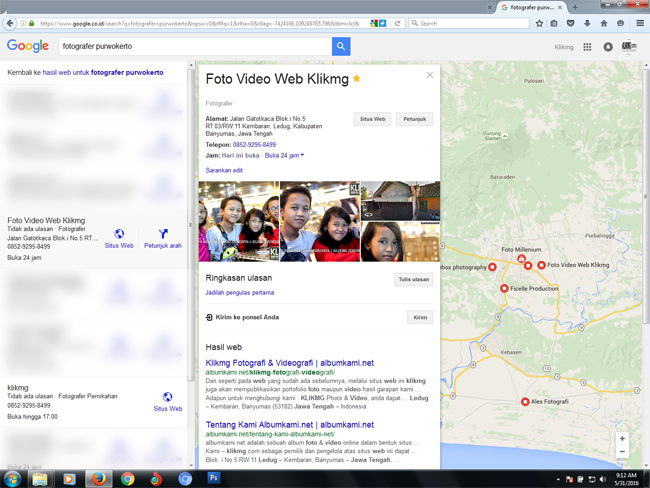Click the Kirim ke ponsel Anda phone icon
Image resolution: width=650 pixels, height=488 pixels.
[x=209, y=317]
